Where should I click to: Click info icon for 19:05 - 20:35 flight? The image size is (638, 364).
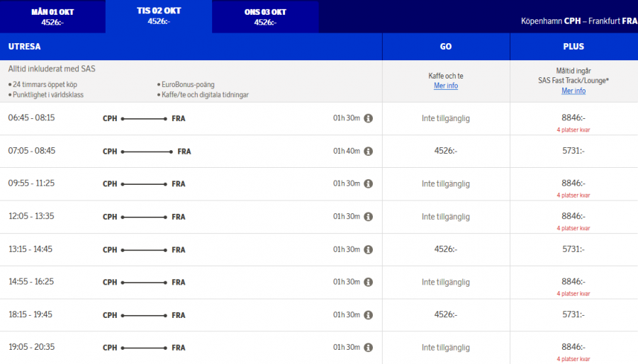[x=369, y=348]
